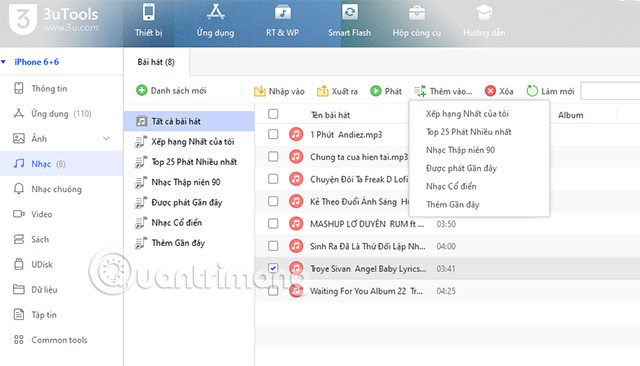This screenshot has width=640, height=366.
Task: Switch to Bài hát (8) tab
Action: 156,62
